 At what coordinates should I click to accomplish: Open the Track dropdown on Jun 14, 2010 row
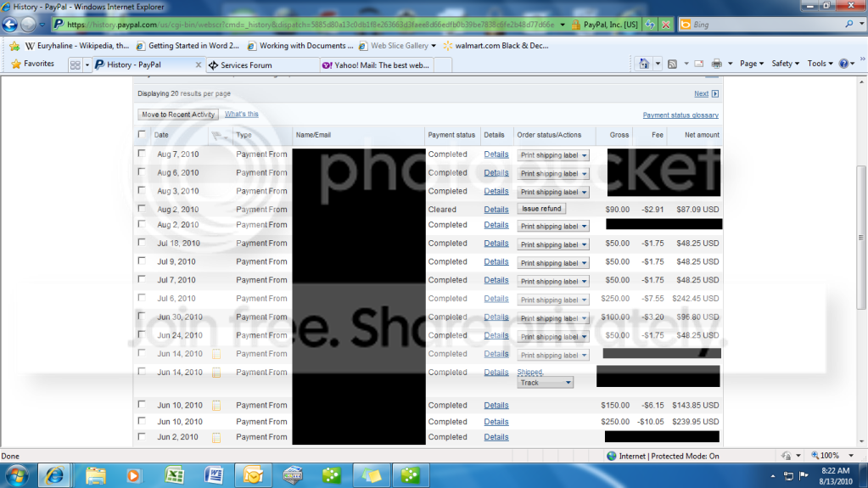pos(545,383)
